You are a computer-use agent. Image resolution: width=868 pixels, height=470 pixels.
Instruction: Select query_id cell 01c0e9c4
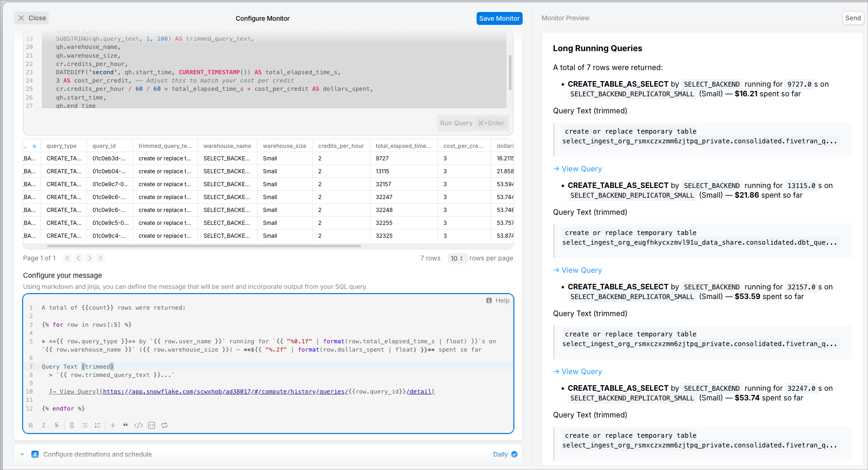[110, 236]
